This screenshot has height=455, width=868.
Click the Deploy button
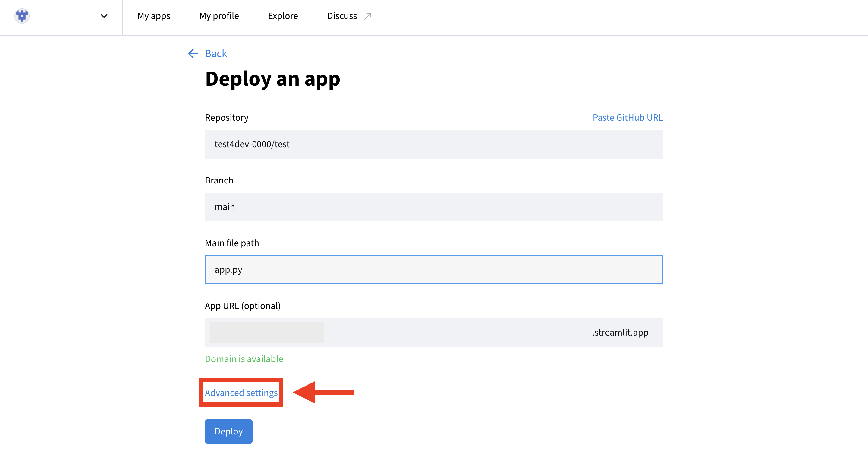(x=228, y=431)
